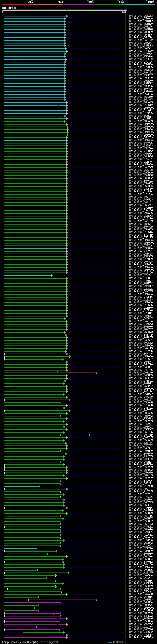Select hit label UniRef100_C7SBJ2

[141, 381]
